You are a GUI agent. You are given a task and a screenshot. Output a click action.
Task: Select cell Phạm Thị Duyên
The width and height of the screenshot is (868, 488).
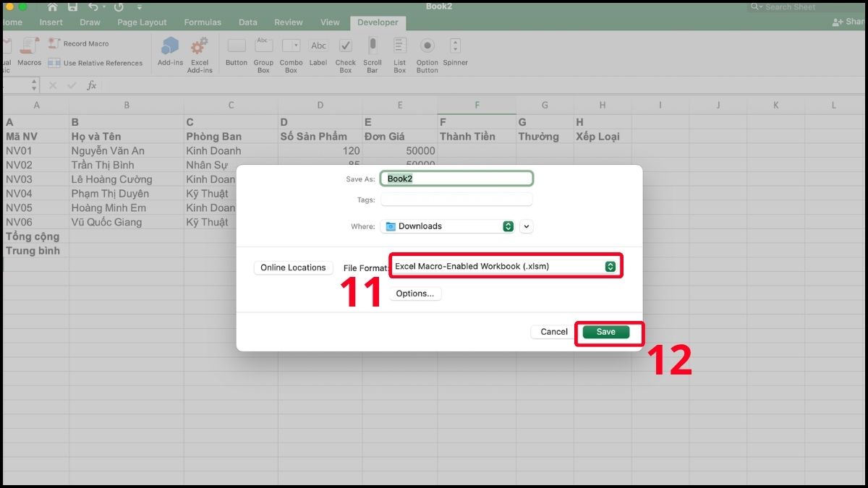127,194
